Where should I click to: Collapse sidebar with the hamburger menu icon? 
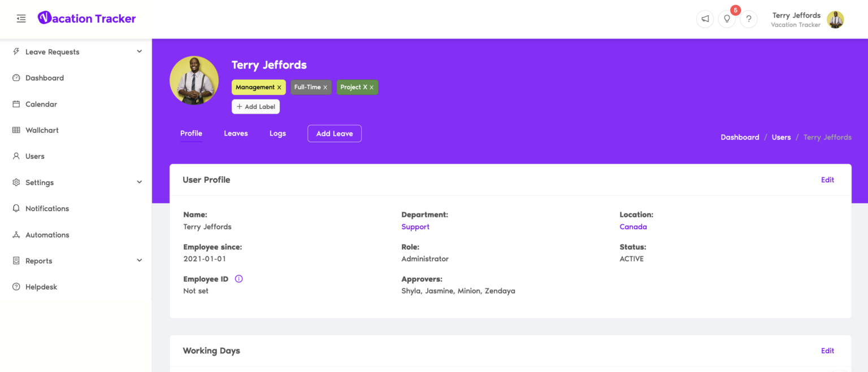point(21,19)
